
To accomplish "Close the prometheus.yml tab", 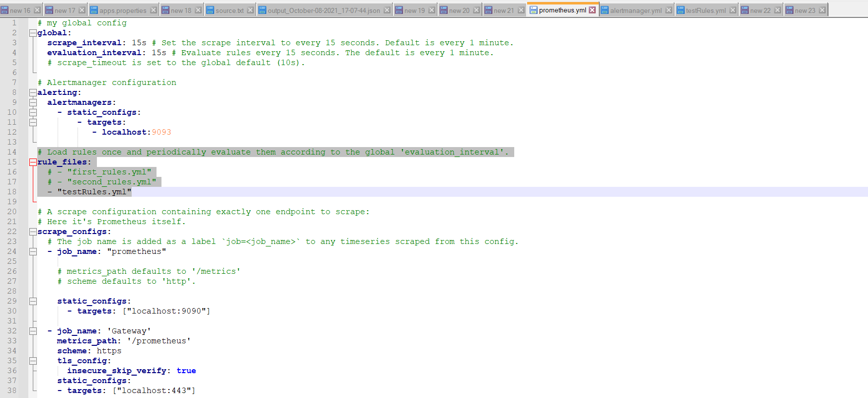I will tap(592, 10).
